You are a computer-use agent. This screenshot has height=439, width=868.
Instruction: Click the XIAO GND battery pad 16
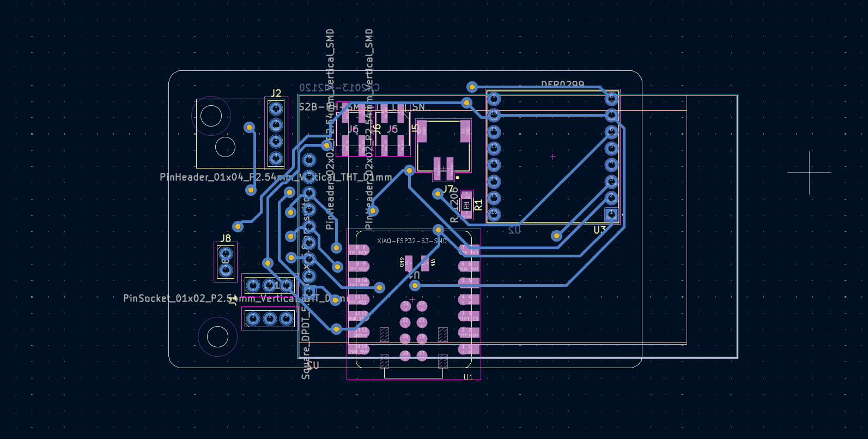coord(409,263)
